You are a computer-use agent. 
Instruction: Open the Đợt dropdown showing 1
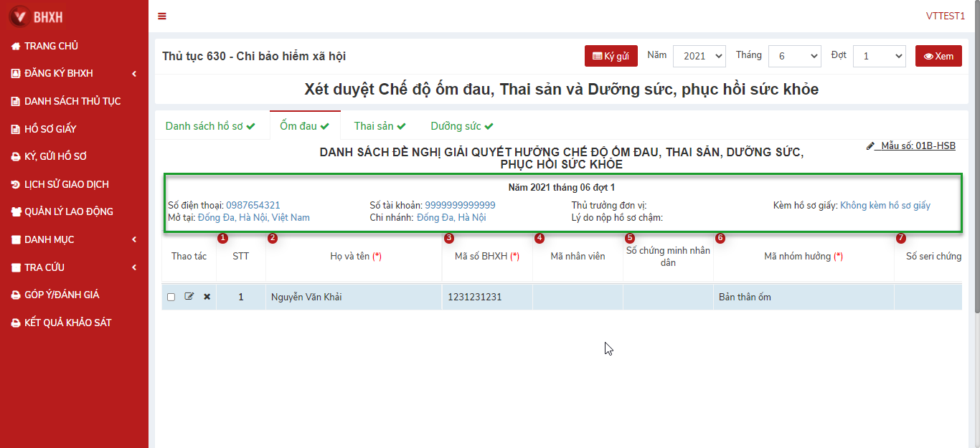(879, 56)
